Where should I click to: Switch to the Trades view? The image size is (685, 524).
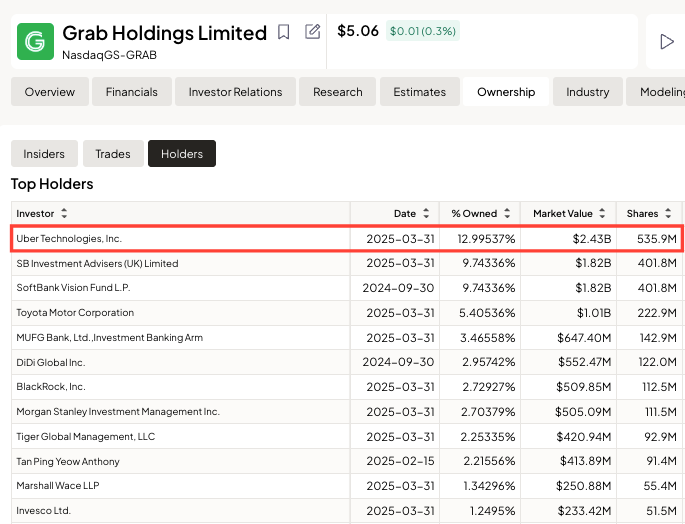[x=113, y=154]
